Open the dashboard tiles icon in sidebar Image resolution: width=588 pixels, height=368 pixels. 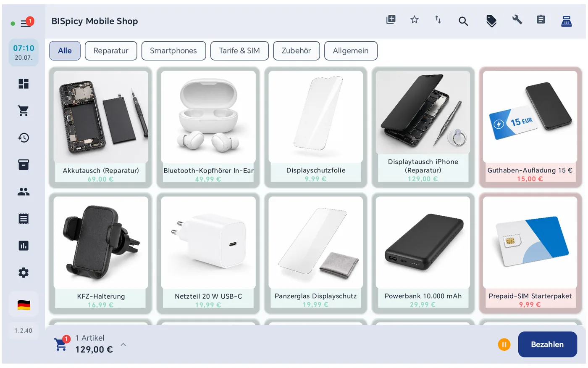(x=24, y=84)
